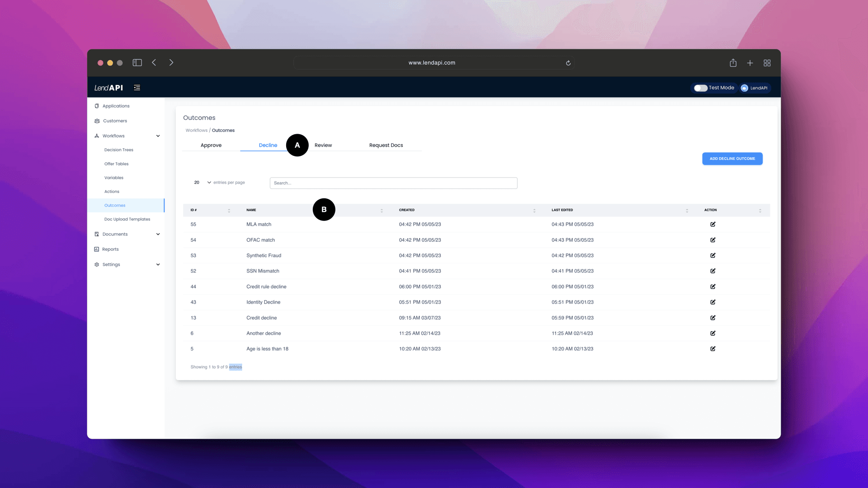Click the edit icon for SSN Mismatch
The height and width of the screenshot is (488, 868).
click(713, 271)
